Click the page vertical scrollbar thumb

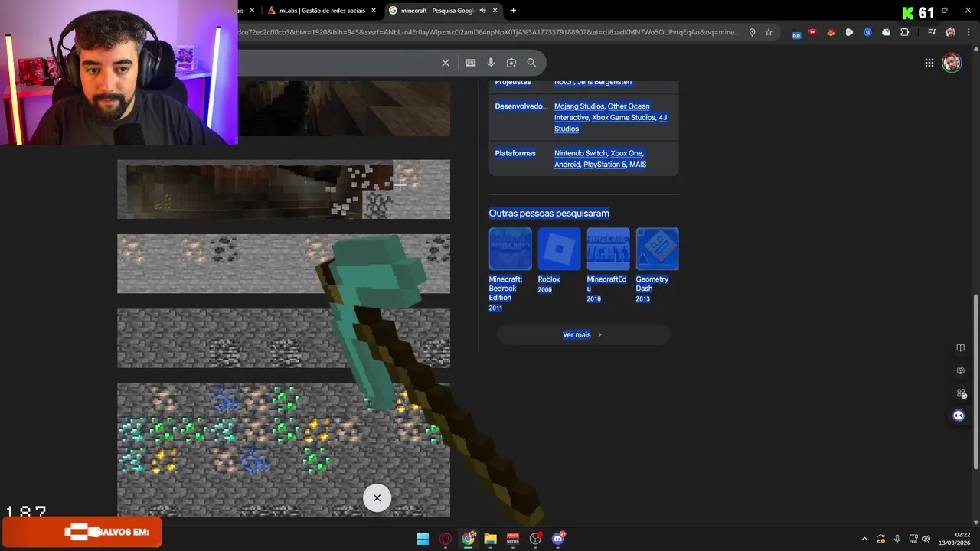(x=975, y=383)
